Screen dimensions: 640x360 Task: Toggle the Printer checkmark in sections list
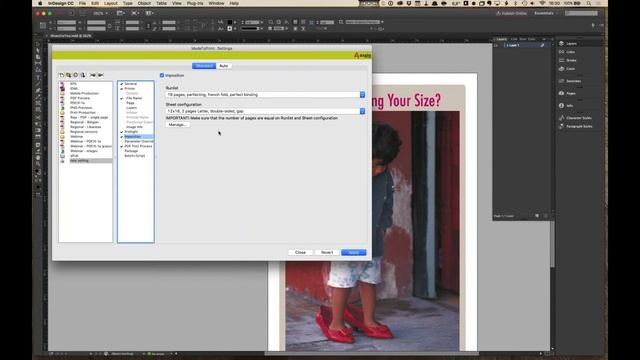point(122,89)
